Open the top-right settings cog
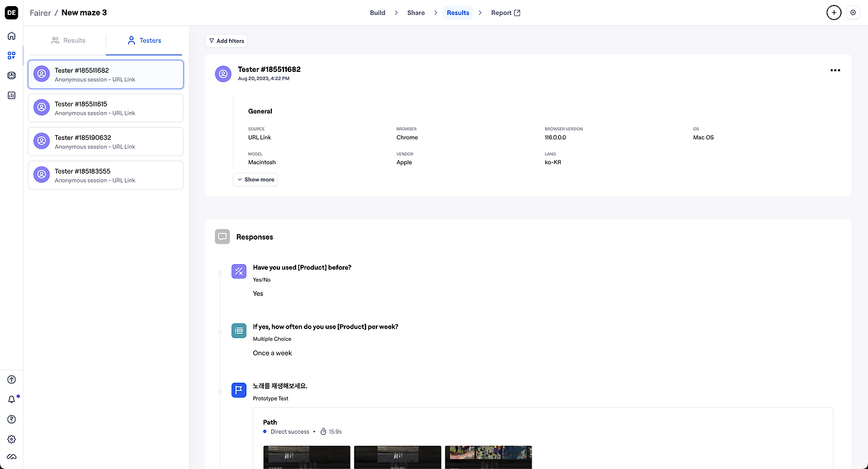This screenshot has height=469, width=868. click(x=853, y=13)
